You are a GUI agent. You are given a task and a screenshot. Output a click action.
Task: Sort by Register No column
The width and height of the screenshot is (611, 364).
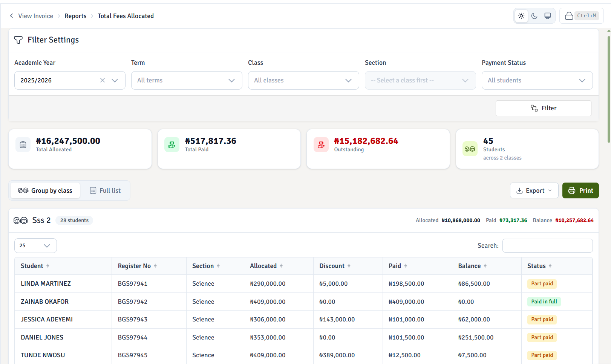[x=149, y=266]
